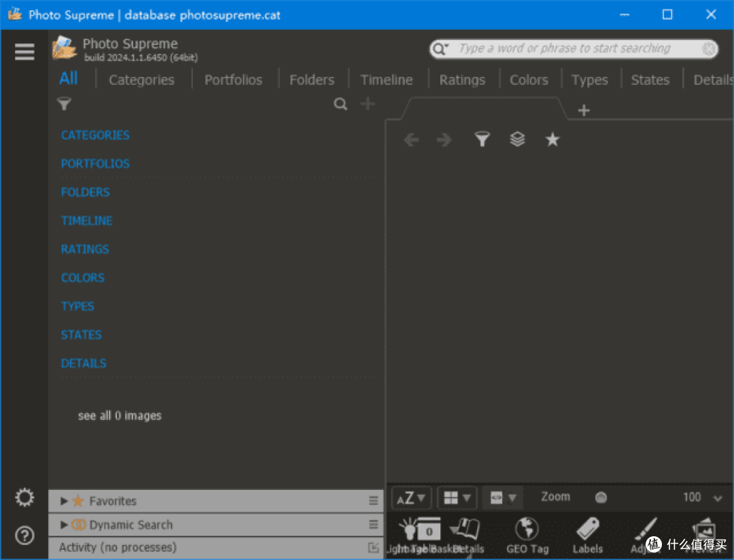Open the CATEGORIES link in the catalog list
This screenshot has width=734, height=560.
click(x=96, y=135)
